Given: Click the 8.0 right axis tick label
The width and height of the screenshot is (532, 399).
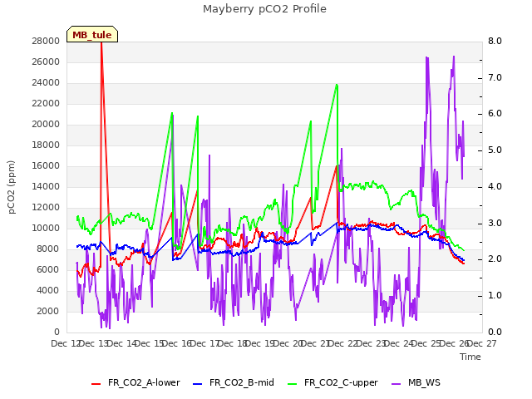Looking at the screenshot, I should [x=495, y=41].
